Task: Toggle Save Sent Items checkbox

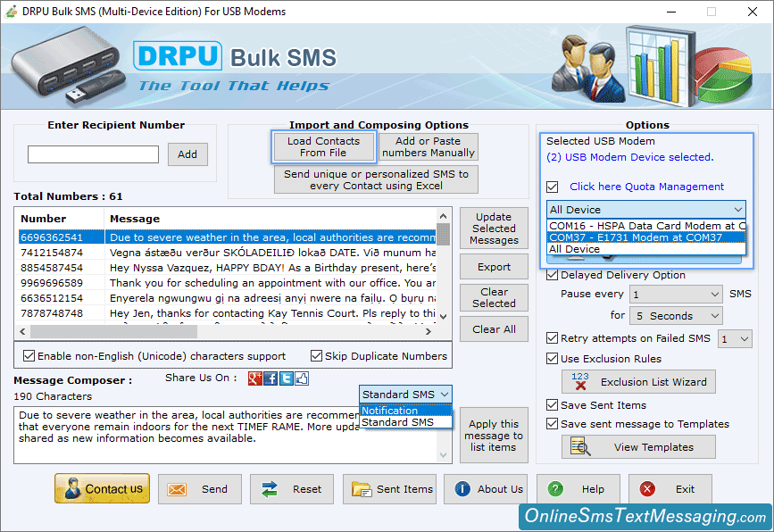Action: pos(553,405)
